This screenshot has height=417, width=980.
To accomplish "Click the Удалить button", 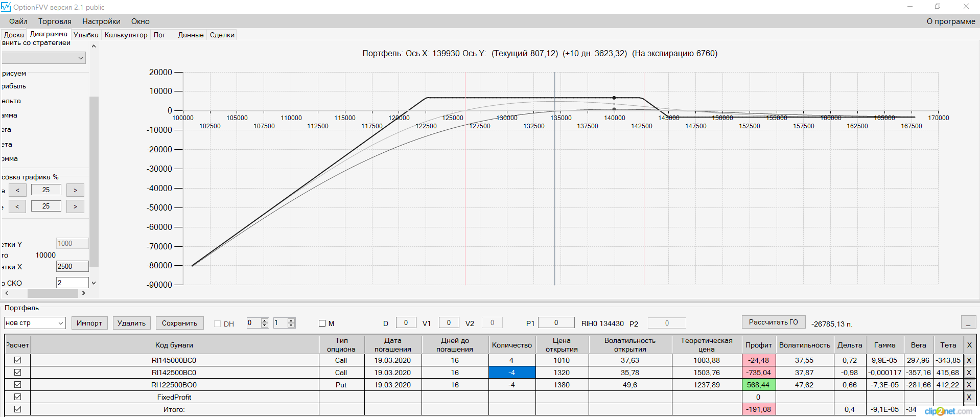I will (x=131, y=323).
